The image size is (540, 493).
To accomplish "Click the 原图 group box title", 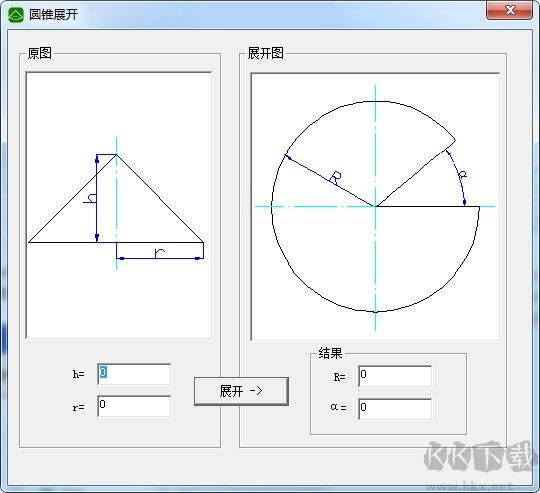I will [40, 53].
